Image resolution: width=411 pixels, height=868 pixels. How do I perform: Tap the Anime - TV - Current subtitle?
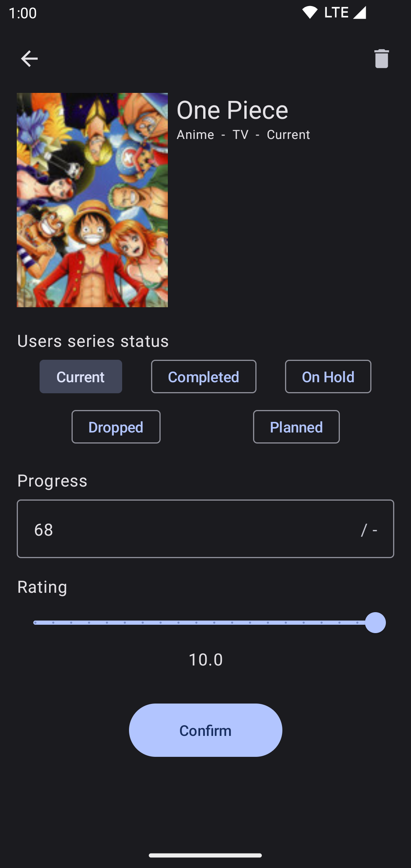[x=243, y=135]
